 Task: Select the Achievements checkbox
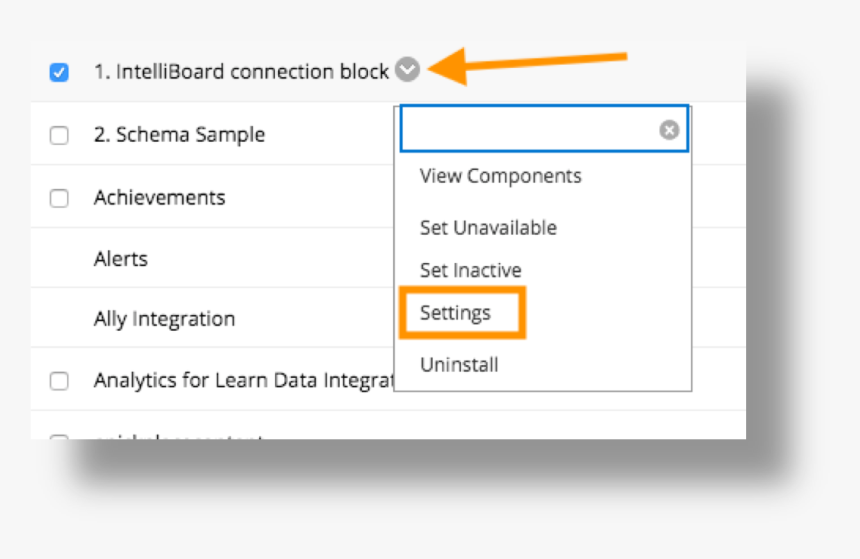59,198
